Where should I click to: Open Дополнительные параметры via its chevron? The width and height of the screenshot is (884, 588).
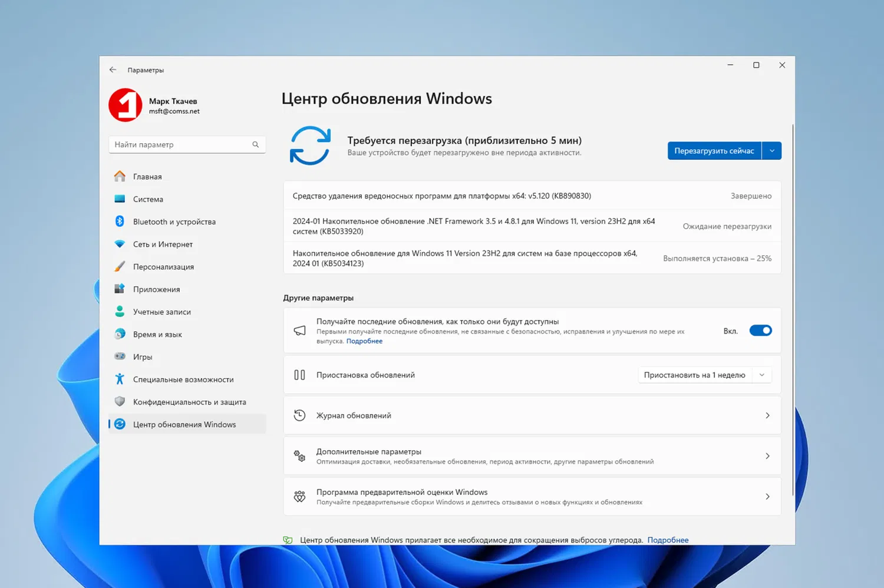[x=767, y=456]
